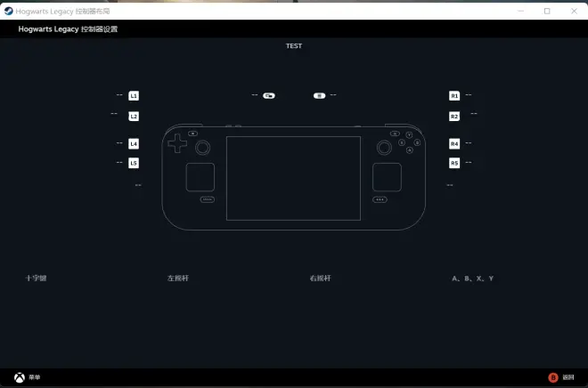Close the controller layout window
Screen dimensions: 588x388
click(x=574, y=12)
